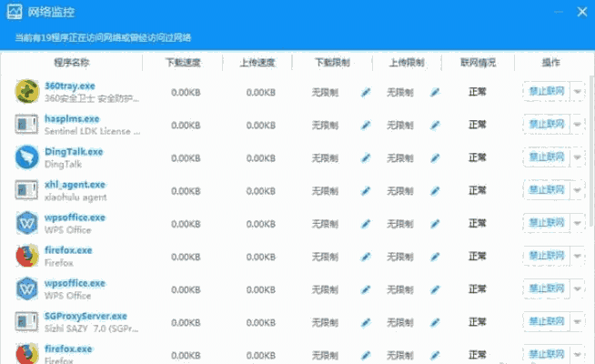The image size is (595, 364).
Task: Open the DingTalk.exe program name link
Action: [x=74, y=152]
